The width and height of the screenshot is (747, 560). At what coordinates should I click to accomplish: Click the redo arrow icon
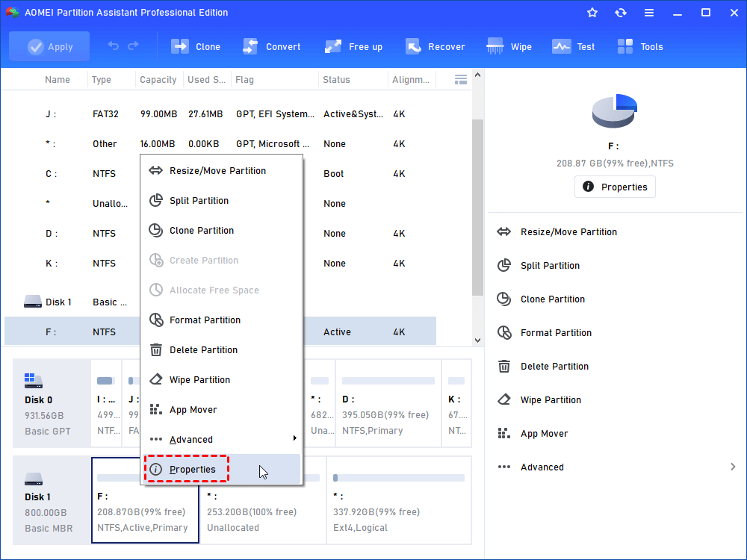[134, 46]
